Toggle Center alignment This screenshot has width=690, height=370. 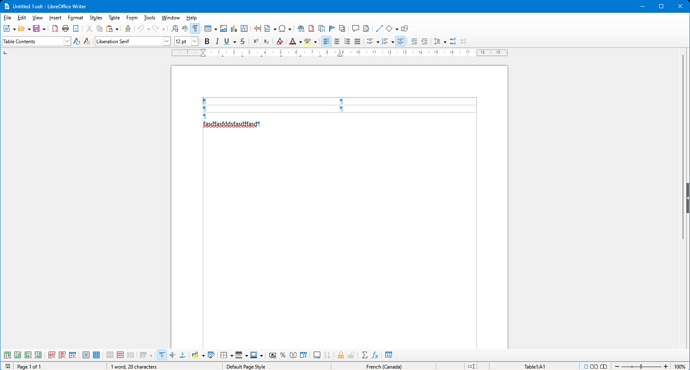coord(337,41)
